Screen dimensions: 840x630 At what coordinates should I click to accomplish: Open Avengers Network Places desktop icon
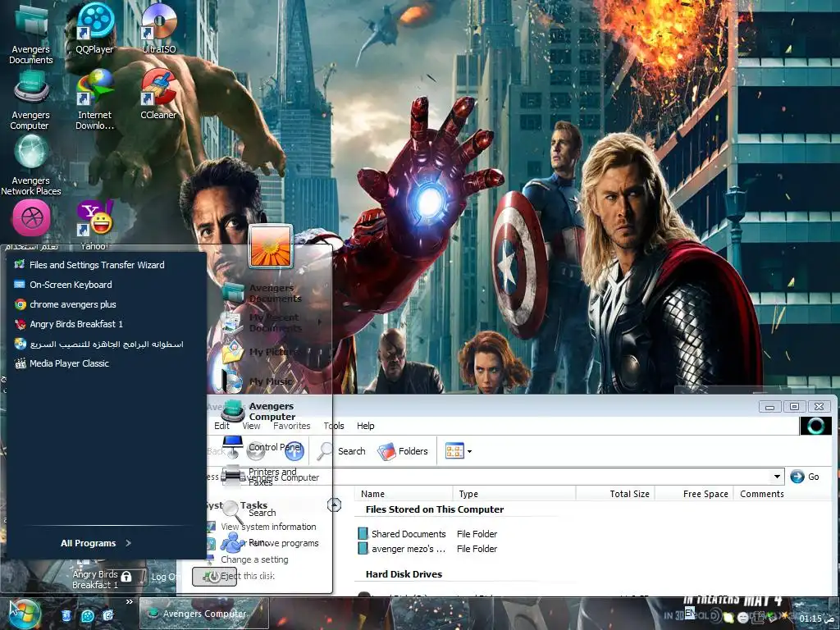coord(30,165)
